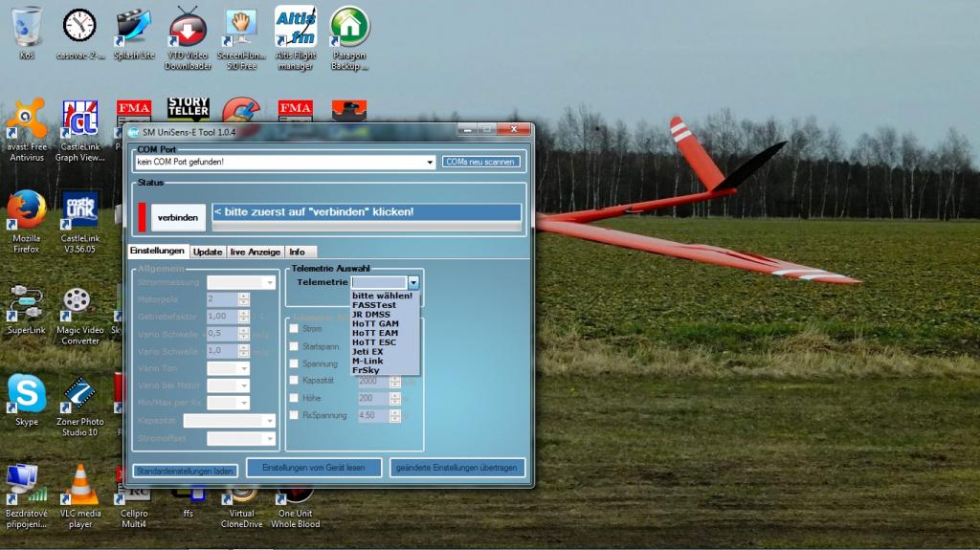Image resolution: width=980 pixels, height=550 pixels.
Task: Click Einstellungen vom Gerät lesen button
Action: pyautogui.click(x=315, y=468)
